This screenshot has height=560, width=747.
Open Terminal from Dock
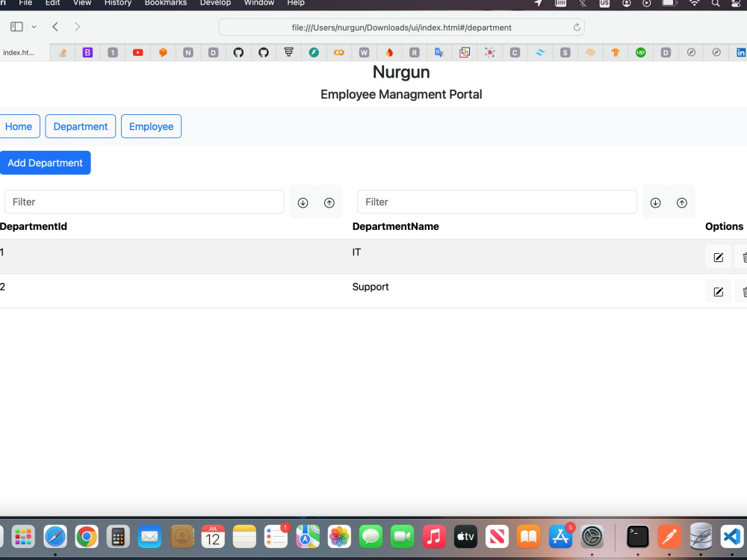pos(637,537)
